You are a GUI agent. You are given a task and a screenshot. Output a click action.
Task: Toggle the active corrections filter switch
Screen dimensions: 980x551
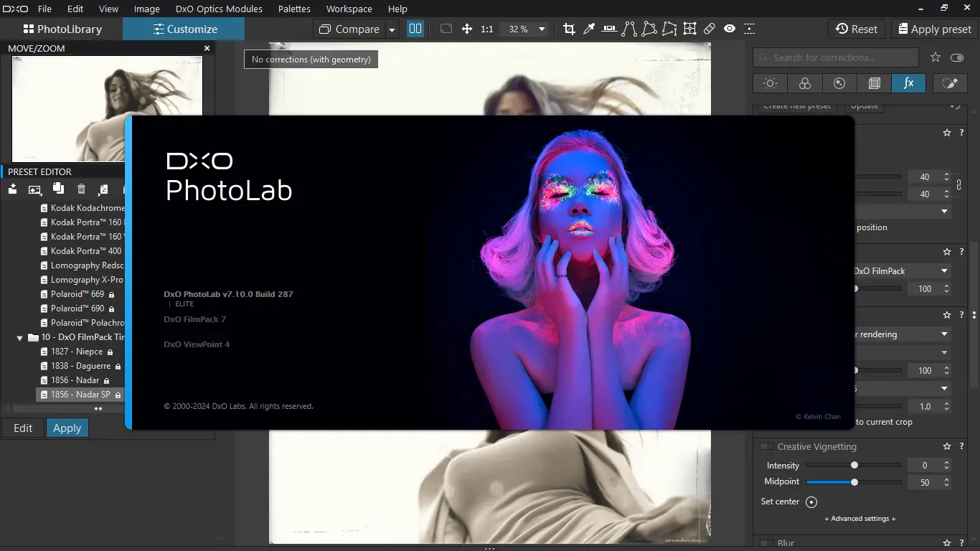click(956, 57)
